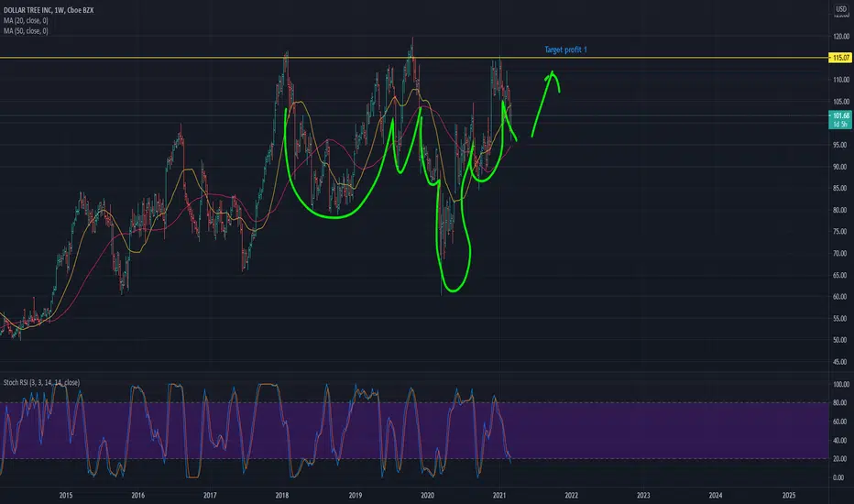Click the 2023 year label on time axis
Screen dimensions: 854x504
(x=643, y=495)
